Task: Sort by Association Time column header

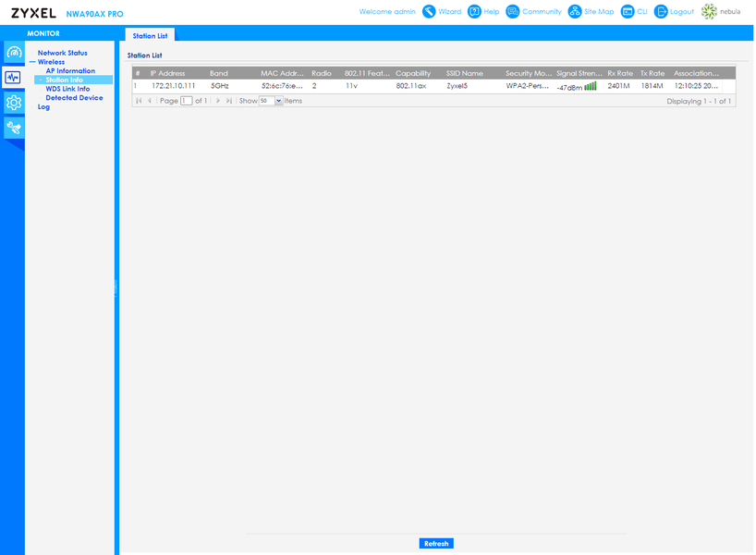Action: pos(696,73)
